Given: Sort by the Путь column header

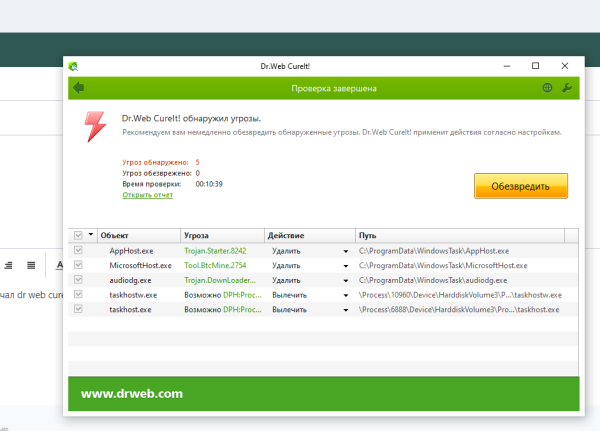Looking at the screenshot, I should pos(460,235).
